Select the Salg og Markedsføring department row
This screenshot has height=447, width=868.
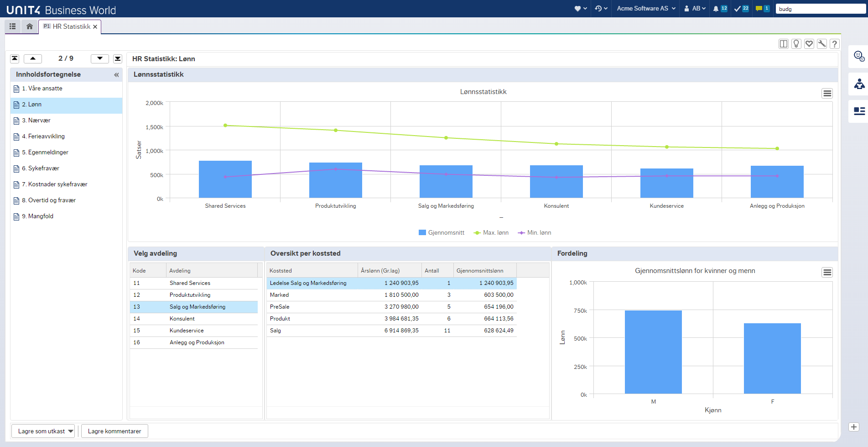click(194, 307)
